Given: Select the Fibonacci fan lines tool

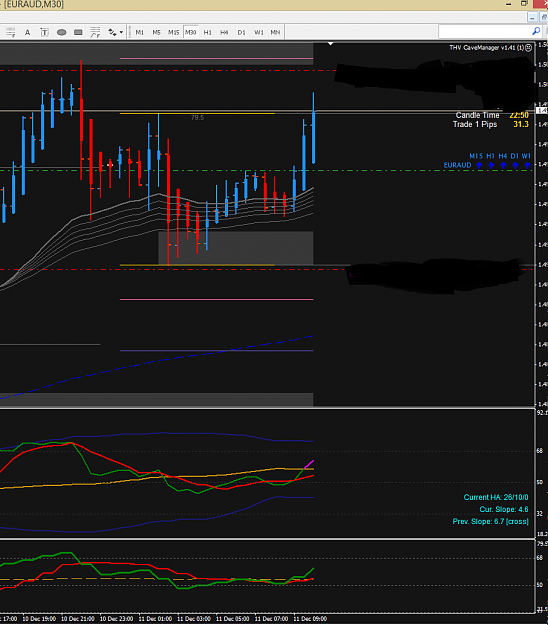Looking at the screenshot, I should (95, 32).
